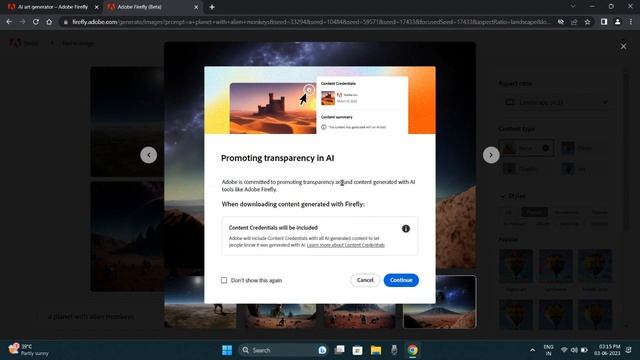Go to the previous image with left arrow
This screenshot has width=640, height=360.
[x=149, y=155]
